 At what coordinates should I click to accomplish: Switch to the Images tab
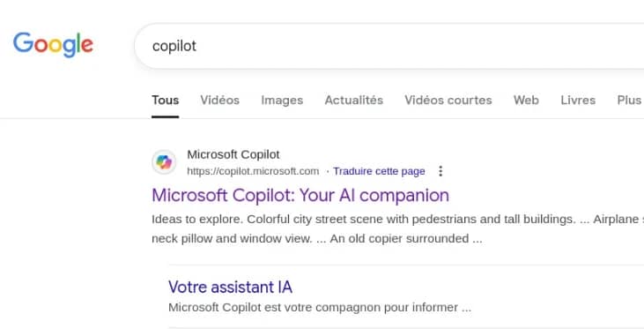[x=282, y=100]
